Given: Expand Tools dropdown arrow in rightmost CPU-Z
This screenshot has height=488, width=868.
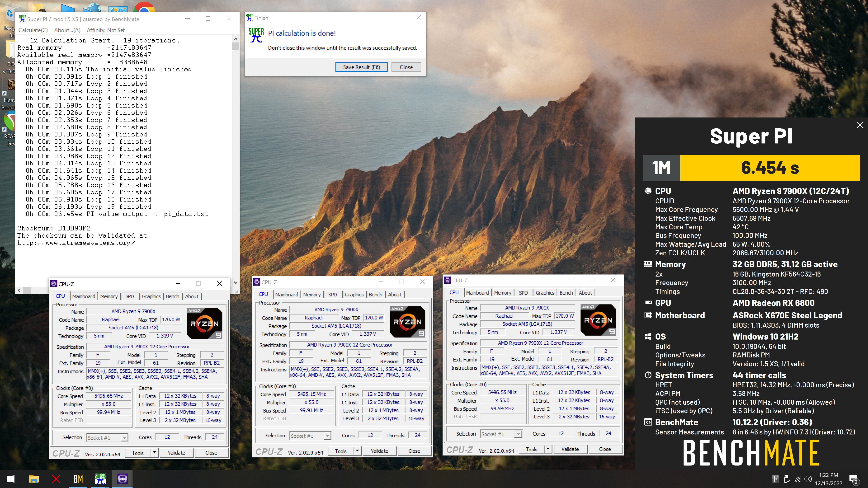Looking at the screenshot, I should pyautogui.click(x=548, y=449).
